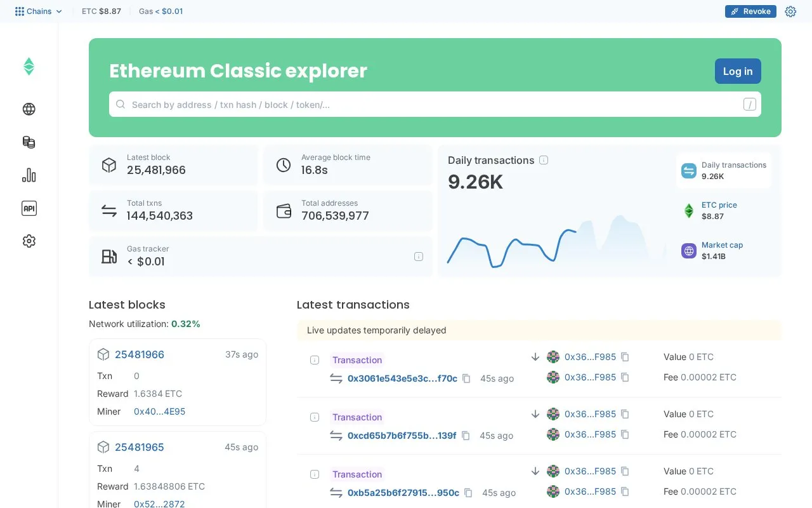Open the Ethereum Classic logo home icon
The width and height of the screenshot is (812, 508).
(x=29, y=67)
